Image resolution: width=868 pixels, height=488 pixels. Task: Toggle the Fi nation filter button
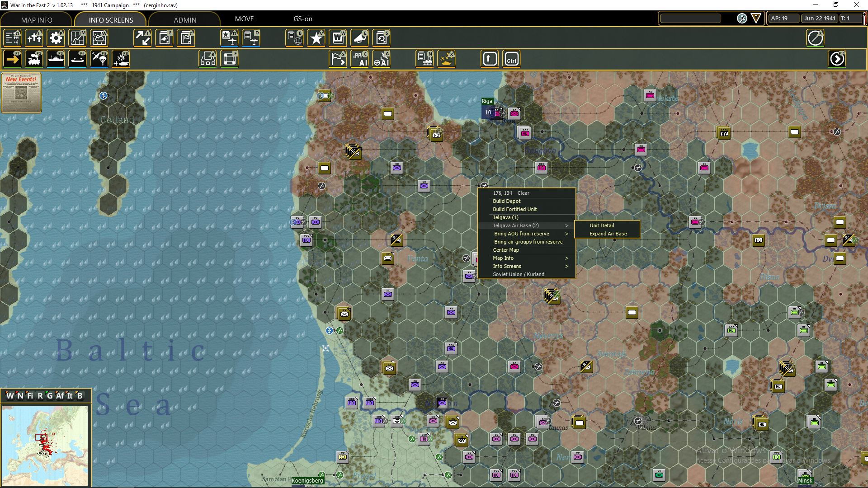(x=30, y=396)
